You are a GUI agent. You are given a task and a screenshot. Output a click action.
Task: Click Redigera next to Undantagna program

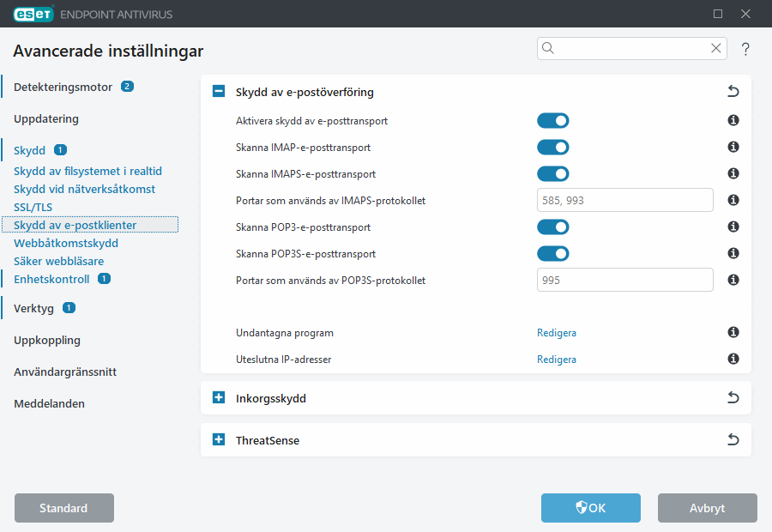click(556, 332)
